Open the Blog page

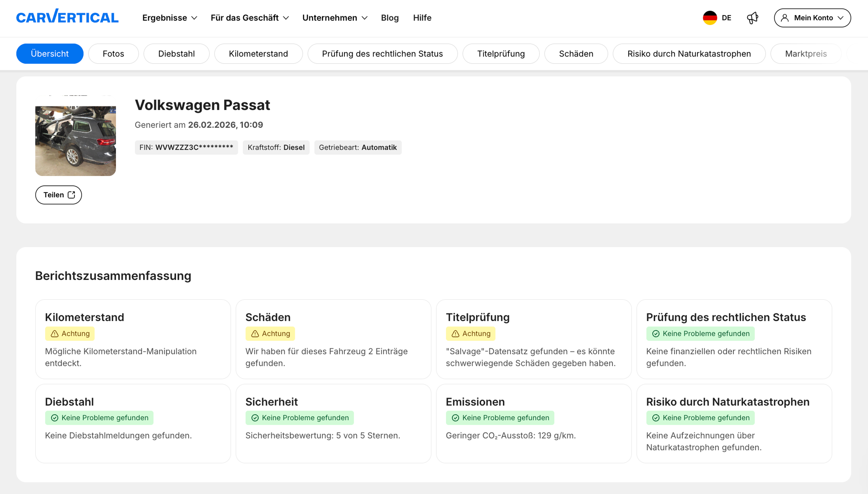[x=389, y=18]
